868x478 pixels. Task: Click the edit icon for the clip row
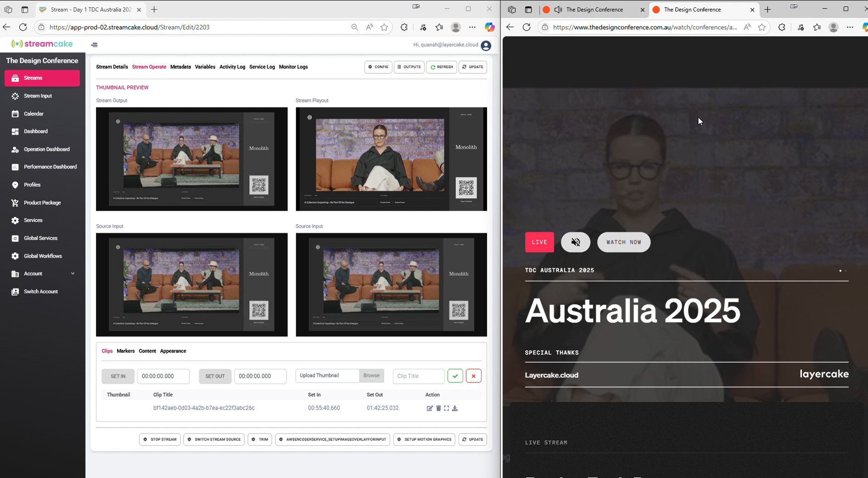[x=430, y=408]
